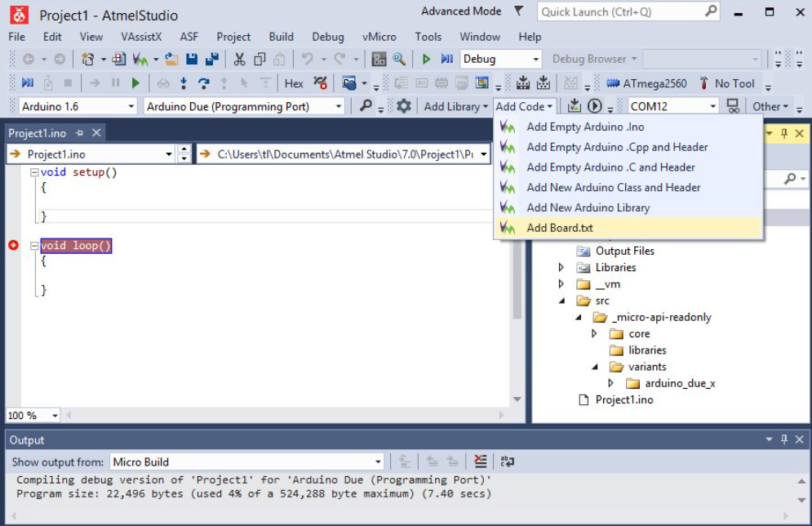Click the vMicro search magnifier icon
The image size is (812, 526).
[366, 106]
